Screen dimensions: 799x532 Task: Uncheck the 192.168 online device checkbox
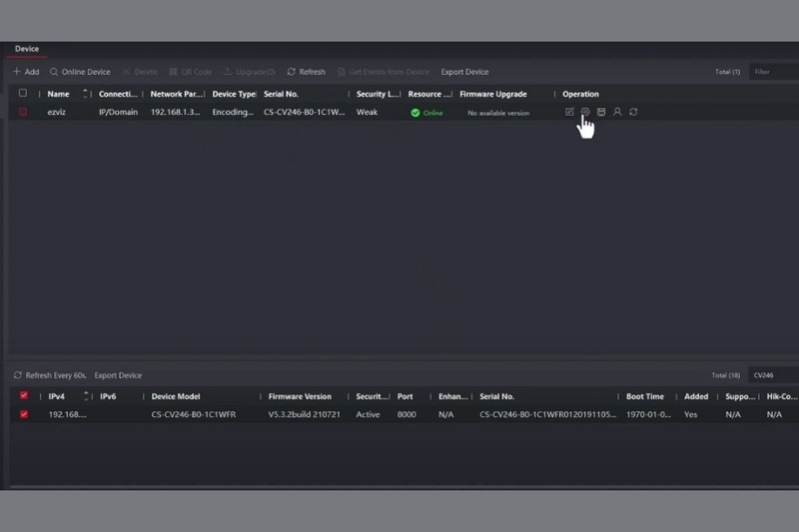(23, 414)
